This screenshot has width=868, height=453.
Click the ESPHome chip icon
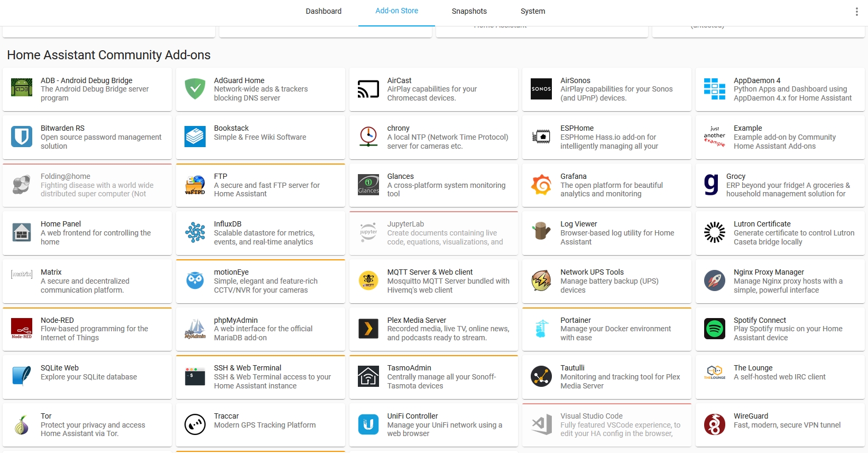click(541, 137)
